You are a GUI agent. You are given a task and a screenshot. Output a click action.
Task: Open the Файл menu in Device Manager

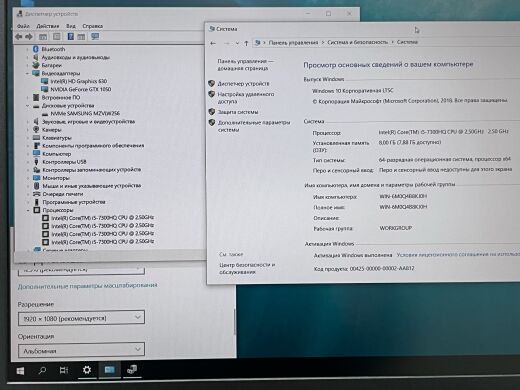(x=23, y=26)
